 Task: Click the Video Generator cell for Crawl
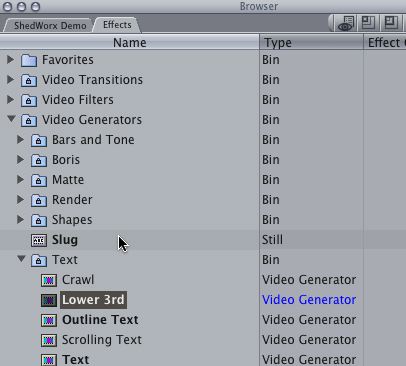click(x=309, y=280)
